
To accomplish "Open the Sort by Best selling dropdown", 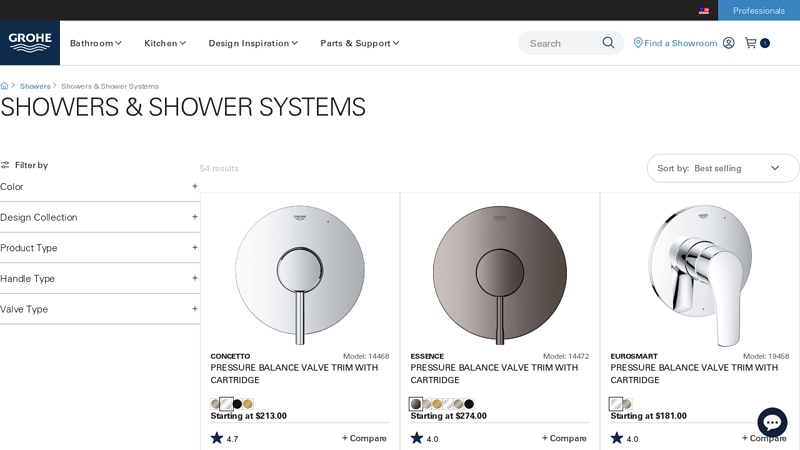I will 722,168.
